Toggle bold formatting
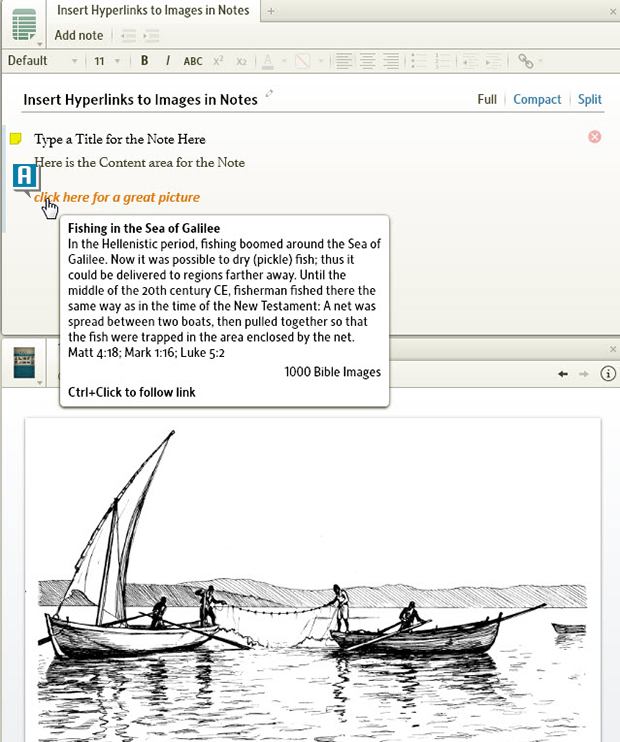This screenshot has width=620, height=742. point(145,61)
